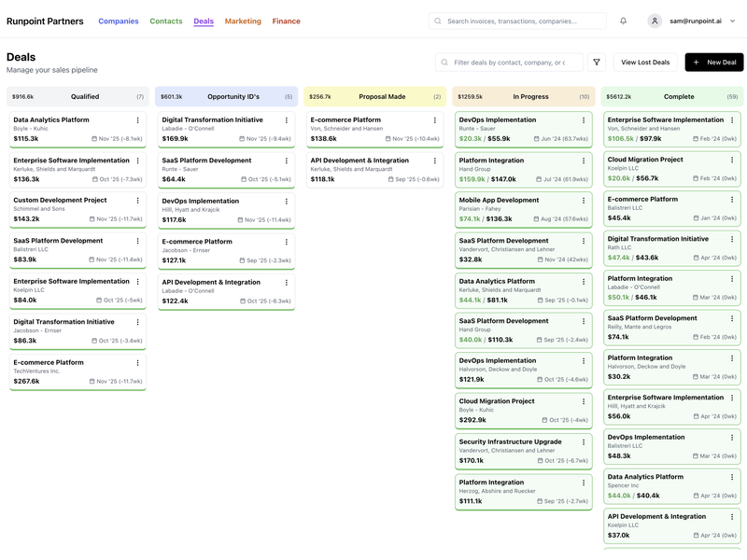Switch to the Companies section
Image resolution: width=747 pixels, height=560 pixels.
click(119, 21)
